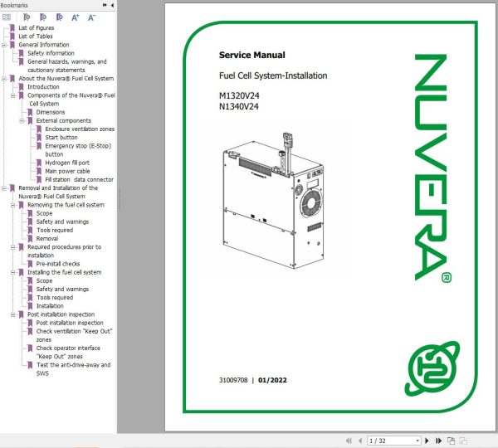Screen dimensions: 498x448
Task: Click the grayed-out secondary view icon
Action: [463, 441]
